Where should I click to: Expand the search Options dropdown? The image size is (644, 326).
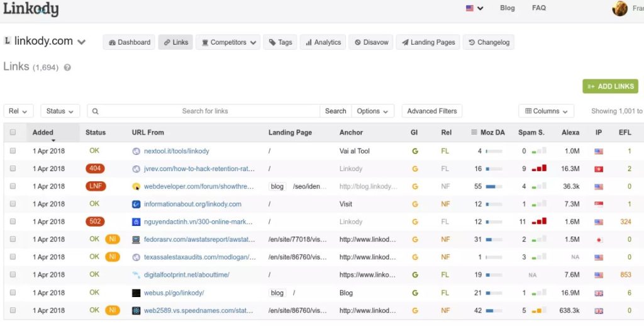tap(372, 111)
